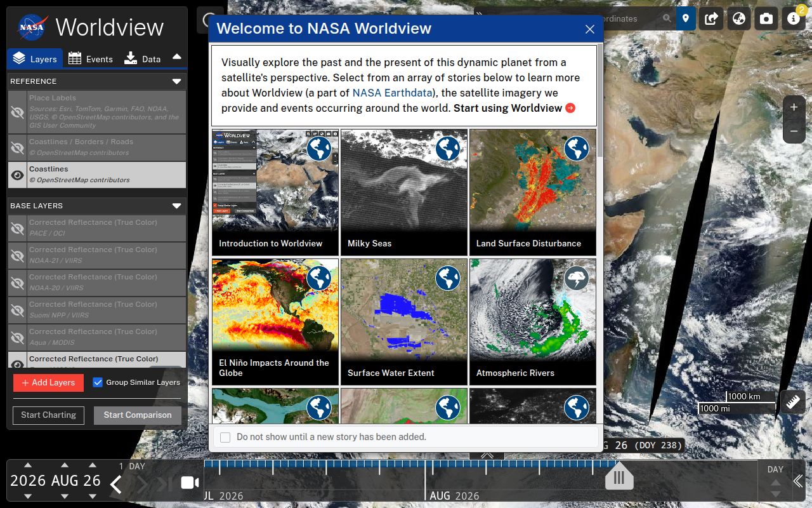Click globe icon on Land Surface Disturbance

(577, 149)
